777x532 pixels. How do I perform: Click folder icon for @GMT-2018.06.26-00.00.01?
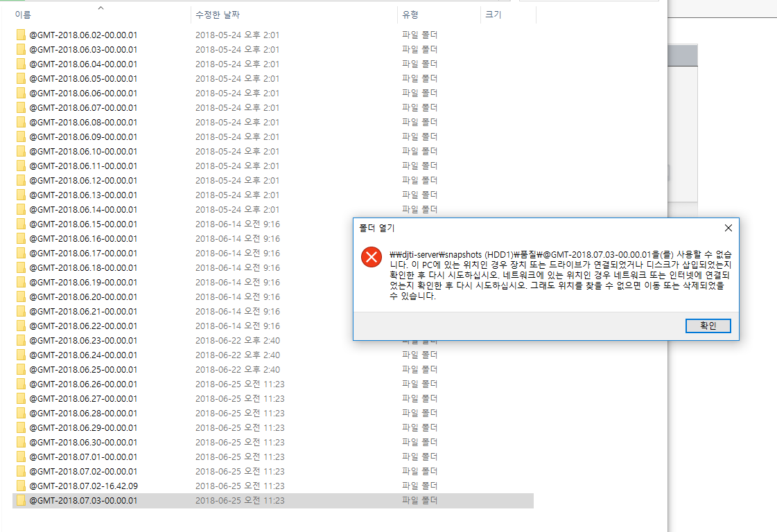(21, 384)
